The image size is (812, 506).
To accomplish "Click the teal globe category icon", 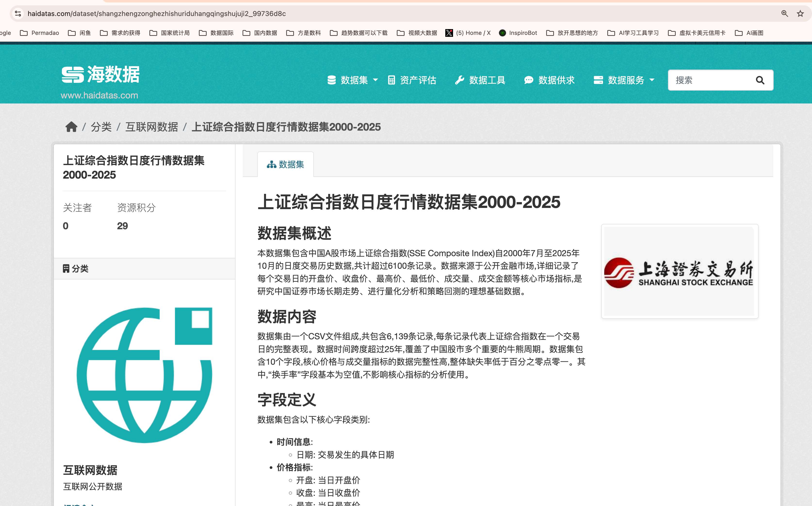I will (144, 375).
